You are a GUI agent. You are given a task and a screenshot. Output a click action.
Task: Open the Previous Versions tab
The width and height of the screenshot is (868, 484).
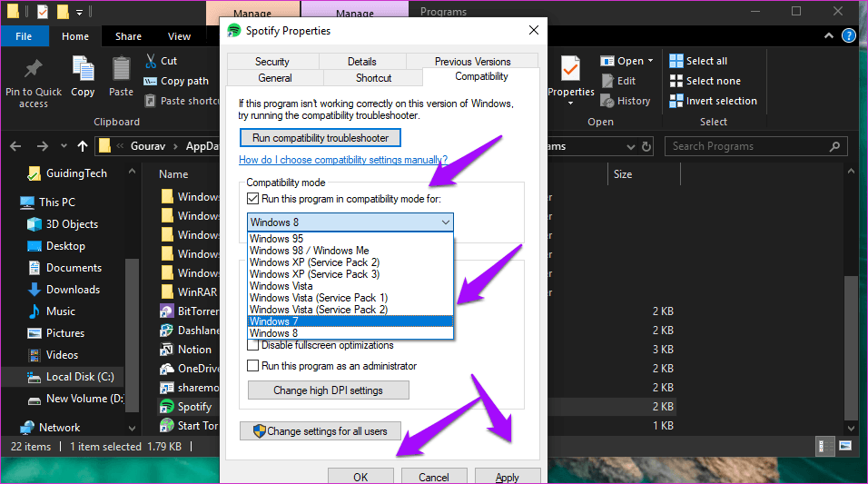[x=472, y=62]
